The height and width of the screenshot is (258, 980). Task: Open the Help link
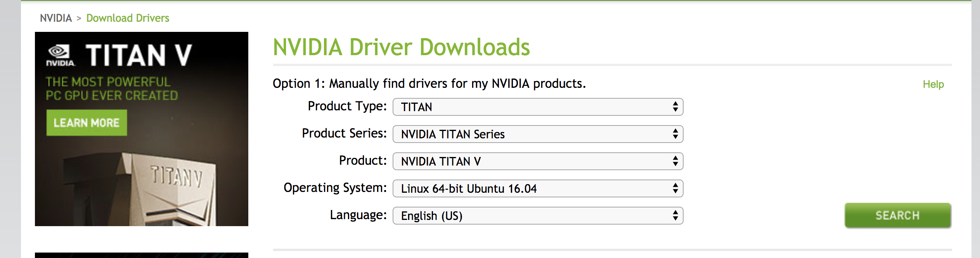coord(933,84)
